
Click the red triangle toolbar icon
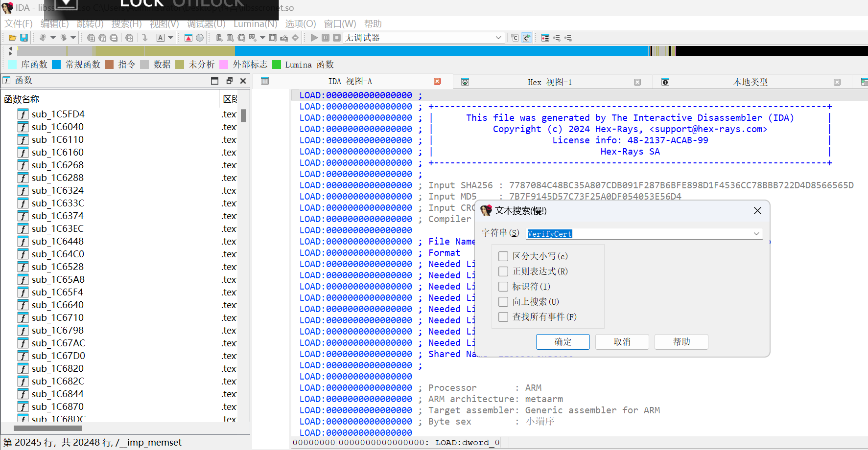(x=188, y=38)
